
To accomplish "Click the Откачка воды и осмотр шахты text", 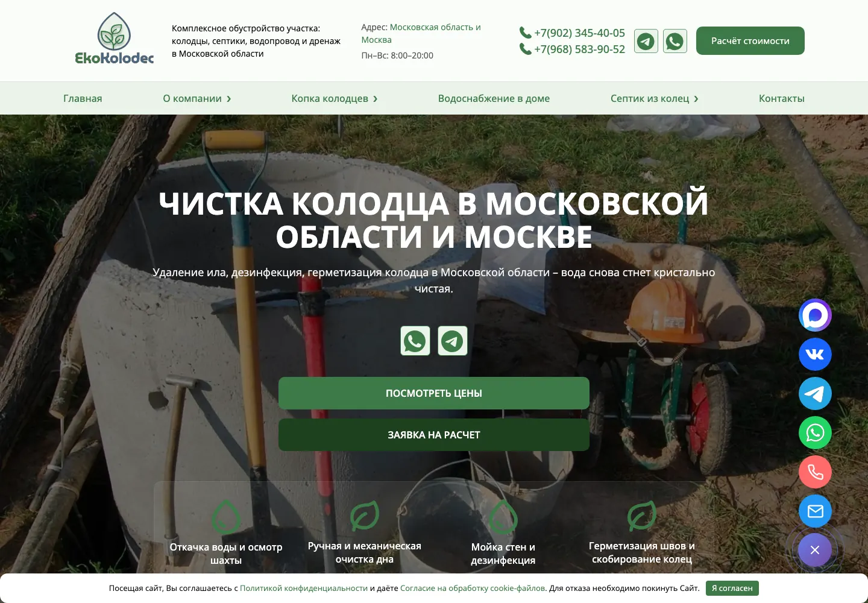I will (226, 554).
